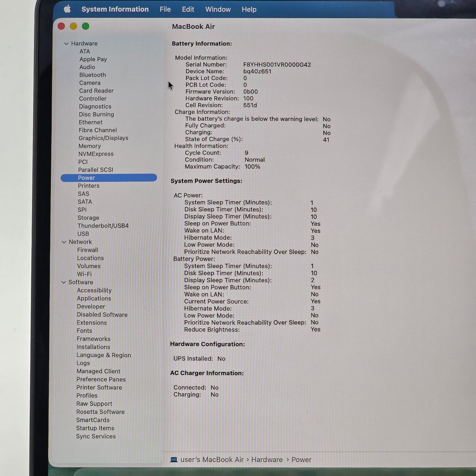Click the laptop icon in the path bar
476x476 pixels.
click(174, 460)
